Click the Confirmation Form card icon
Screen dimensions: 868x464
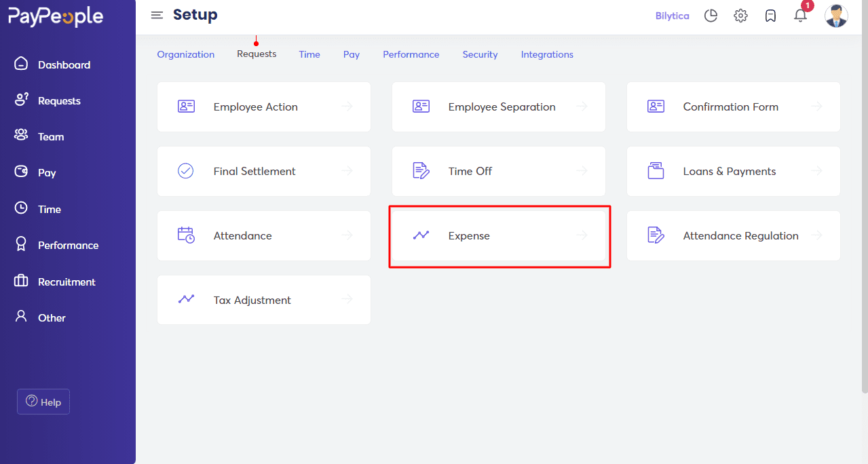point(656,107)
